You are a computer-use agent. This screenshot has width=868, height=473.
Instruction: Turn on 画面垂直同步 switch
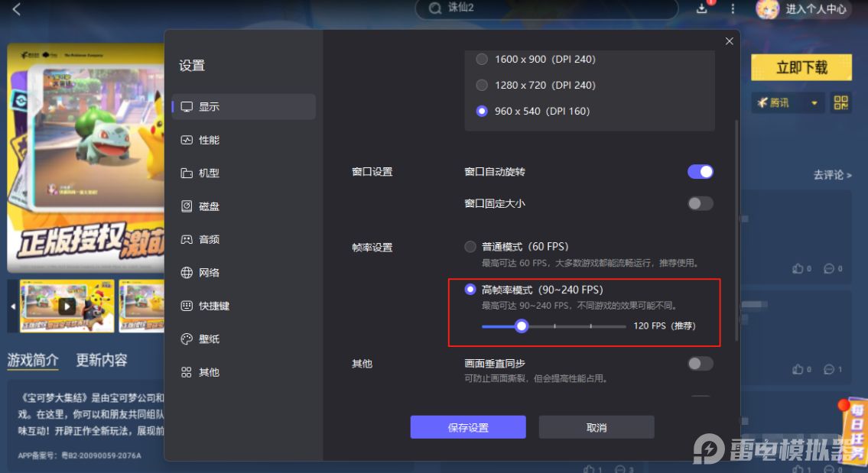pos(701,364)
